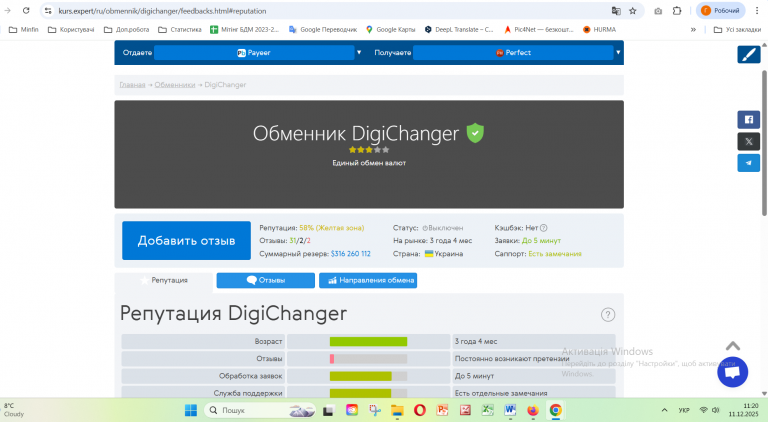Open the Windows Start menu

(191, 410)
